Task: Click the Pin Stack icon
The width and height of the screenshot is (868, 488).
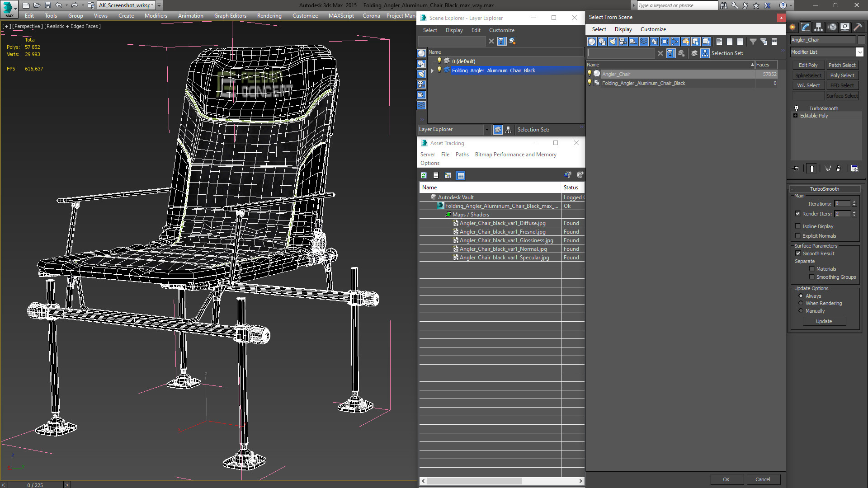Action: pos(796,169)
